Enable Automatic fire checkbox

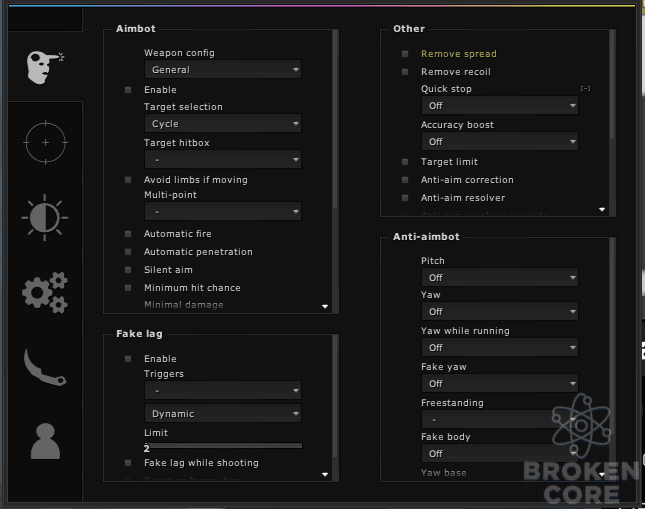click(128, 234)
